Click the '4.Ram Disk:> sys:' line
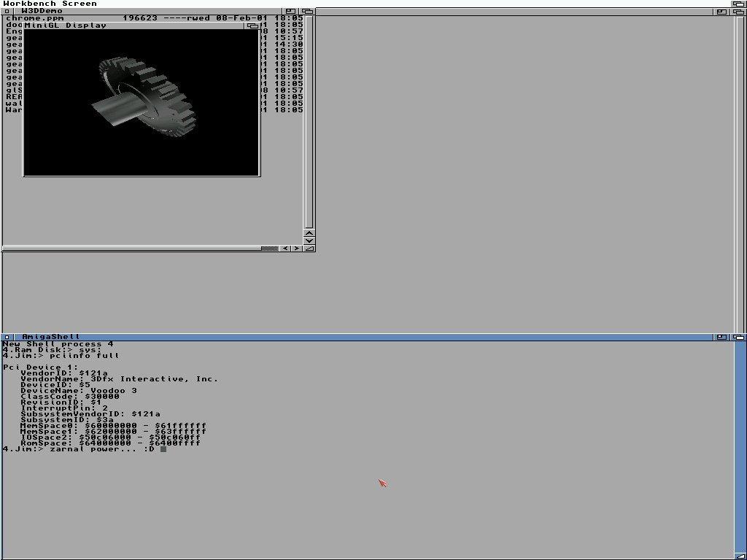 52,349
